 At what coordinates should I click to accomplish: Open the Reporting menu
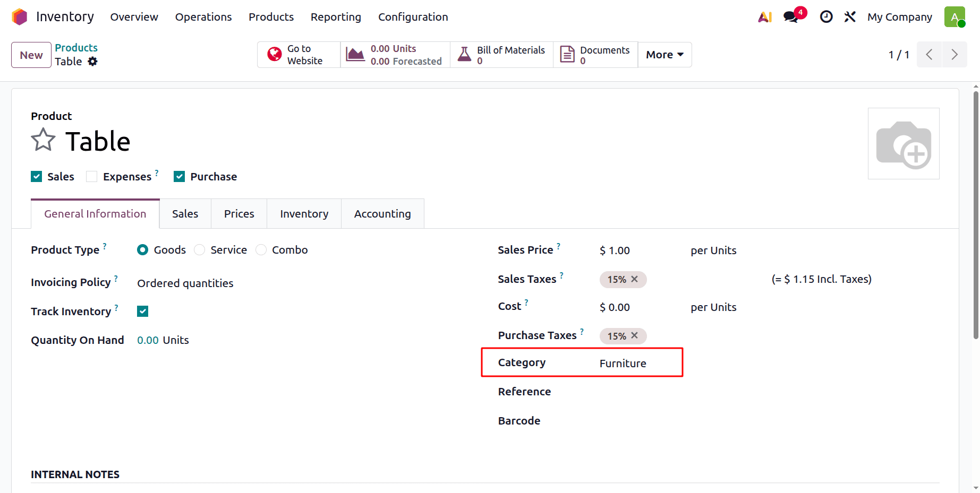pyautogui.click(x=336, y=17)
